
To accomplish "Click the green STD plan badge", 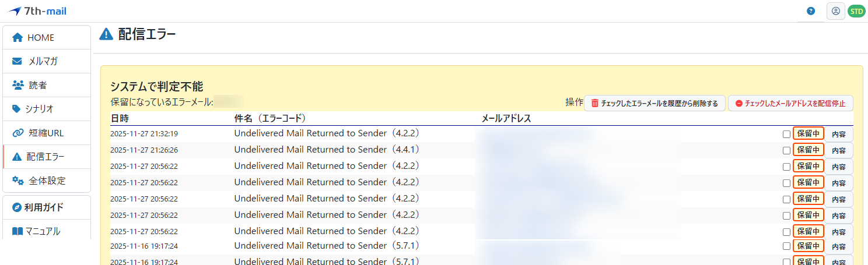I will click(x=856, y=11).
